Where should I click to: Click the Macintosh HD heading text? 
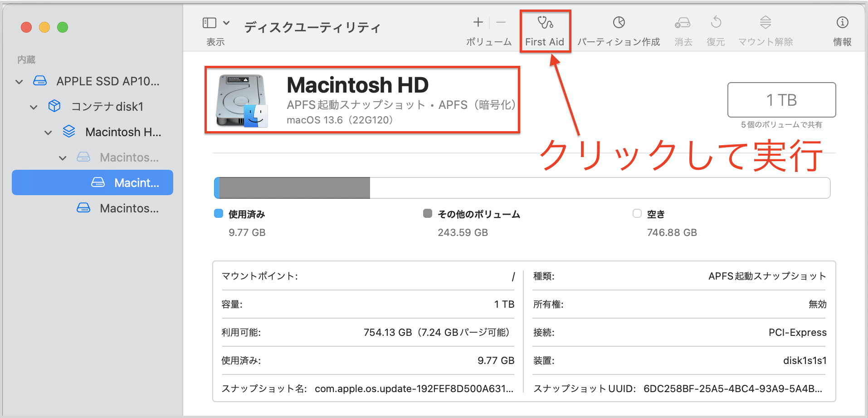358,85
